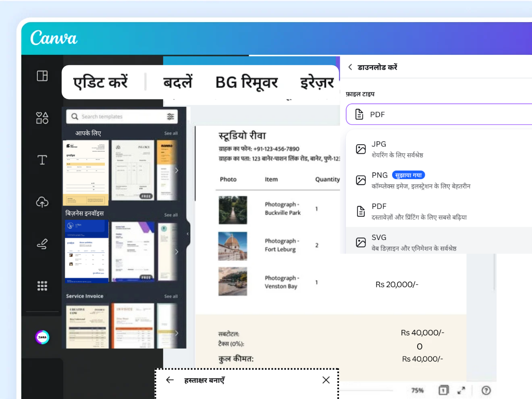The height and width of the screenshot is (399, 532).
Task: Open the Apps grid icon
Action: (42, 286)
